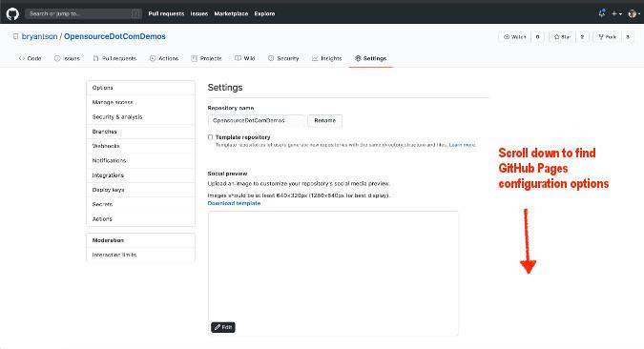Image resolution: width=644 pixels, height=349 pixels.
Task: Open the OpensourceDotComDemos repository link
Action: [x=114, y=36]
